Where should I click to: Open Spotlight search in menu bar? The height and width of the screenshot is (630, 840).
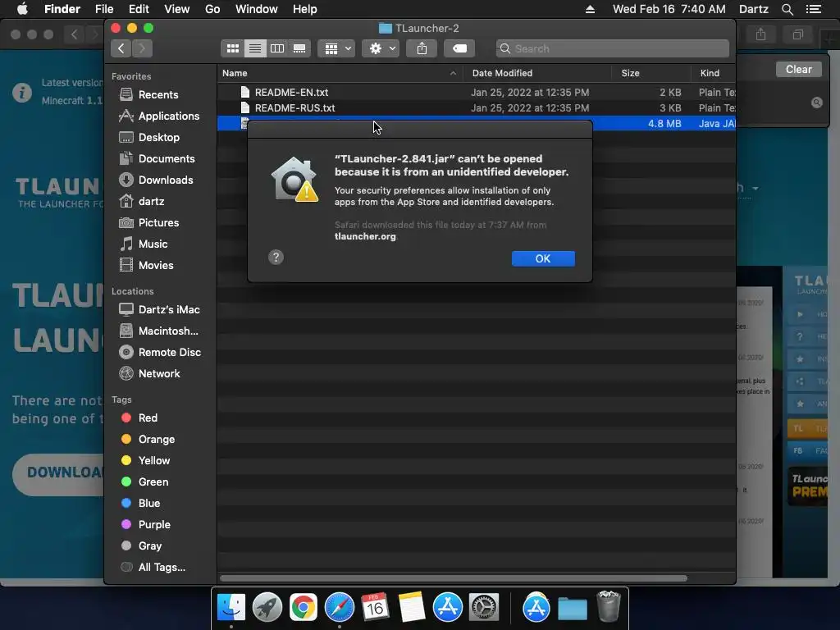coord(787,9)
